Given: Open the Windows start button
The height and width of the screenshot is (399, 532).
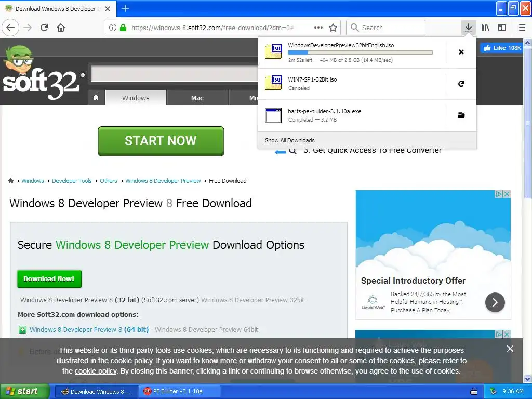Looking at the screenshot, I should [25, 391].
